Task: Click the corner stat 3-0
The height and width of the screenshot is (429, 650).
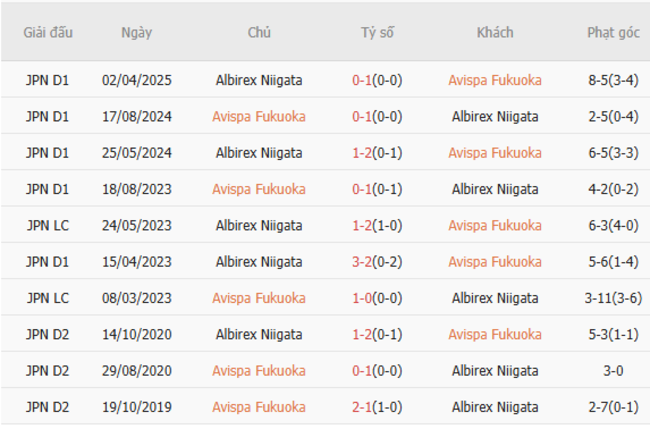Action: click(613, 370)
